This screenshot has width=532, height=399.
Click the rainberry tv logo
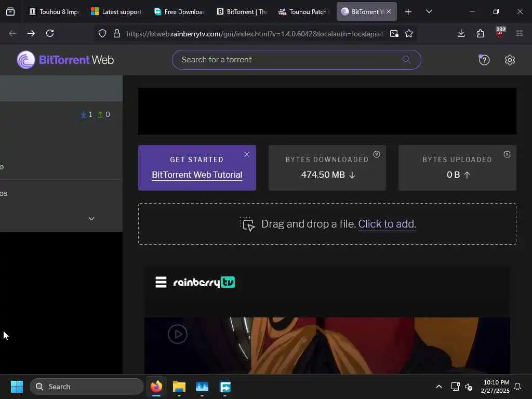pyautogui.click(x=204, y=282)
